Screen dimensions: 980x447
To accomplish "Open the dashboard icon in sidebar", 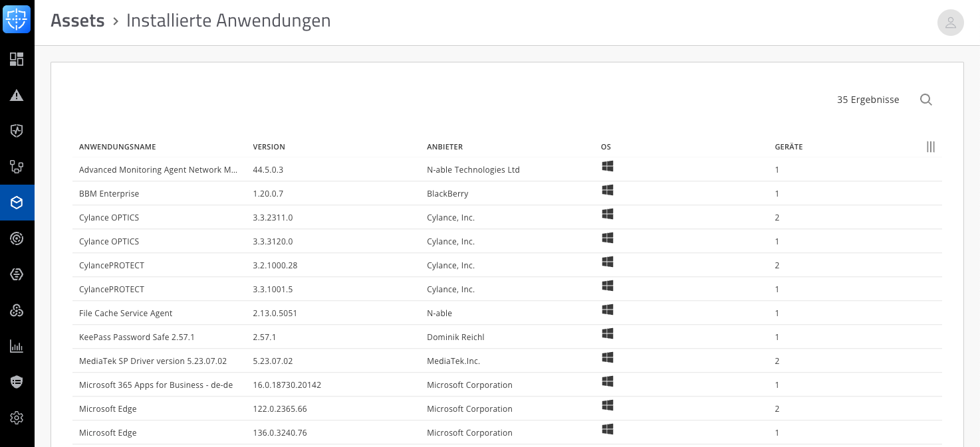I will click(17, 60).
